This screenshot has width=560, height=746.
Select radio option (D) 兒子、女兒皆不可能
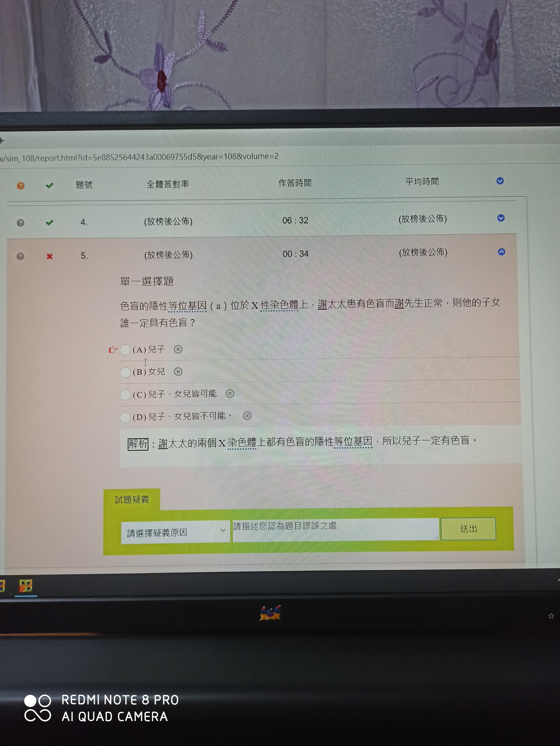125,418
